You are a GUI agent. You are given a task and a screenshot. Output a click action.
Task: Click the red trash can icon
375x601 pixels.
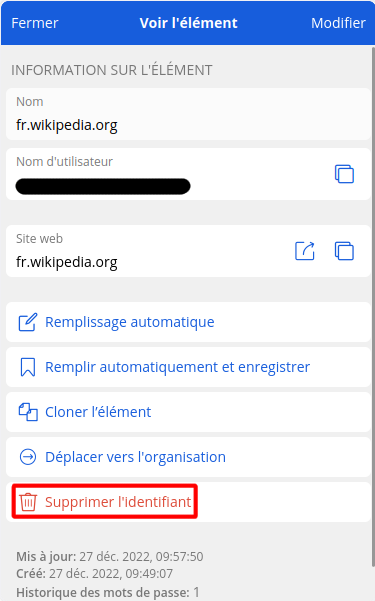click(28, 502)
